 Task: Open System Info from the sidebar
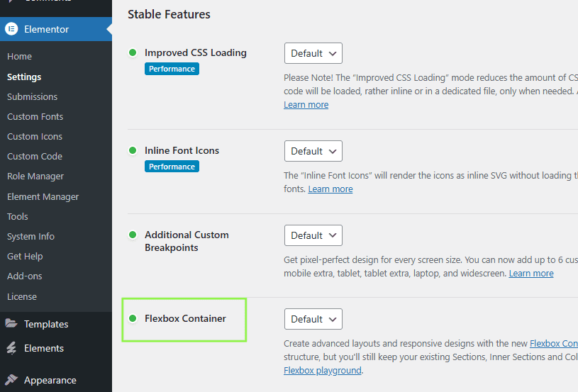[30, 236]
